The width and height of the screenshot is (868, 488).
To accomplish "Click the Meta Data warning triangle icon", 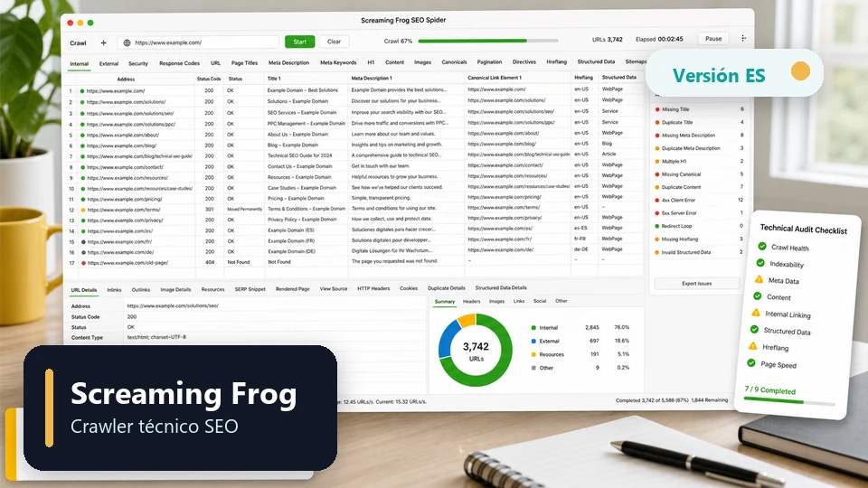I will [759, 279].
